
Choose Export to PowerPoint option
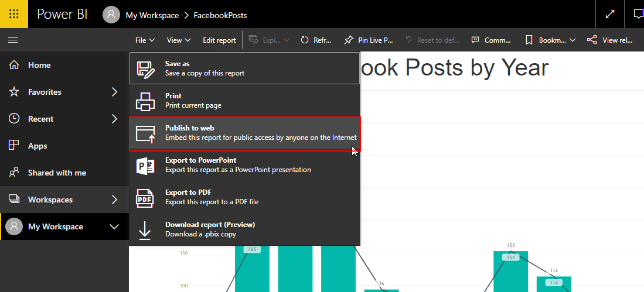(x=245, y=165)
